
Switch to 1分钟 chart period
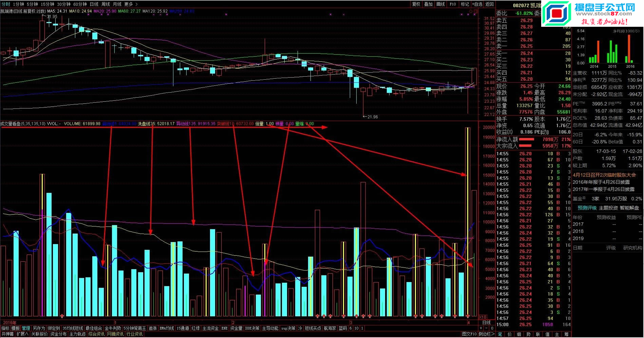[x=19, y=4]
